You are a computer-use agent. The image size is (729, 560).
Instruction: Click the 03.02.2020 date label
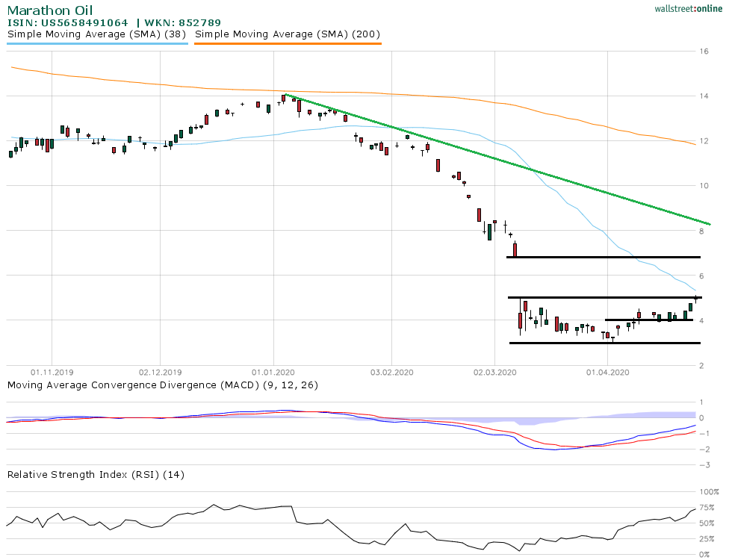[x=392, y=371]
